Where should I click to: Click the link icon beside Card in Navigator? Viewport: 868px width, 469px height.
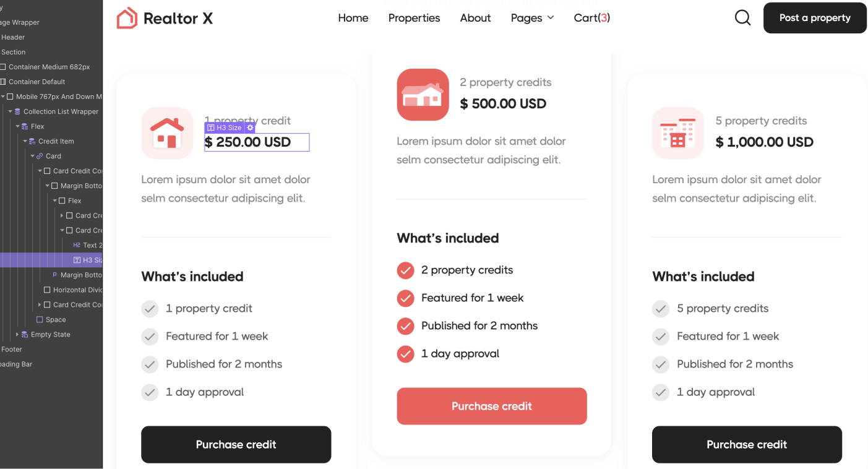(x=38, y=156)
